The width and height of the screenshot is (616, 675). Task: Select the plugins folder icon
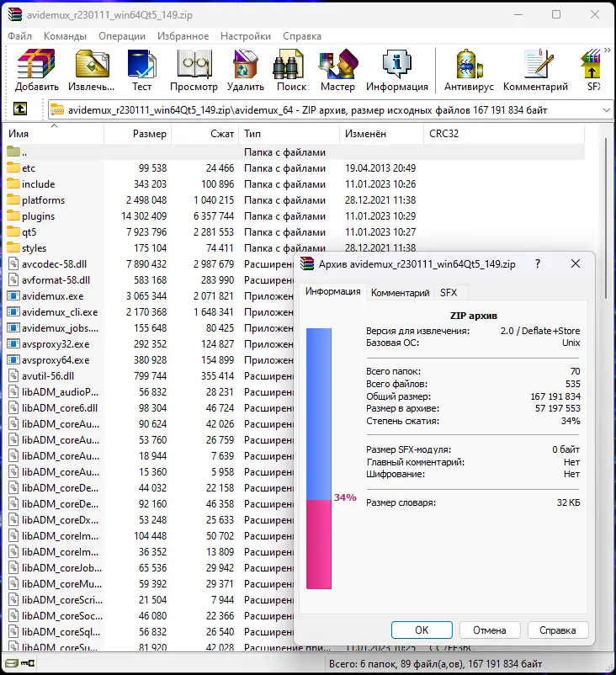pos(13,215)
